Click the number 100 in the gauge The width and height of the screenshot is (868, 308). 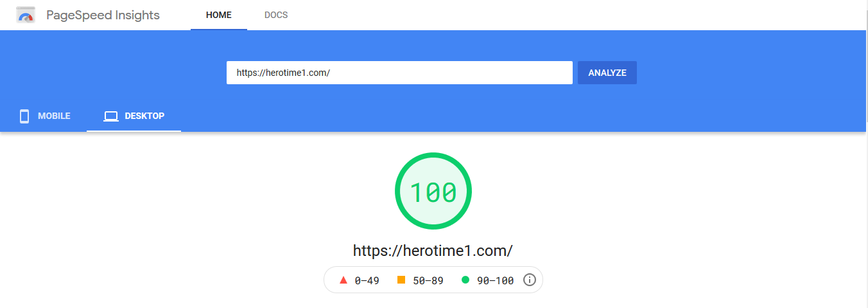point(433,192)
